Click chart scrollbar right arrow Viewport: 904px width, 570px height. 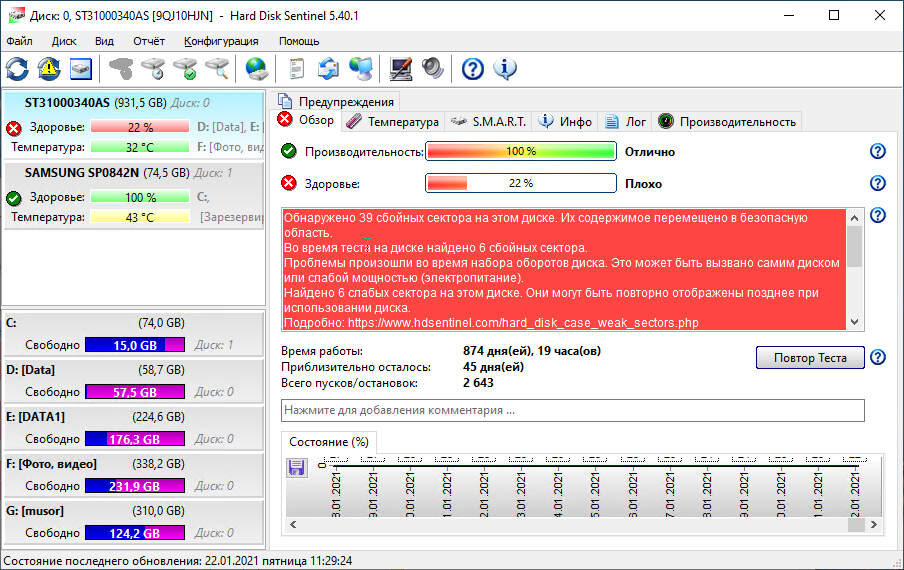click(873, 524)
